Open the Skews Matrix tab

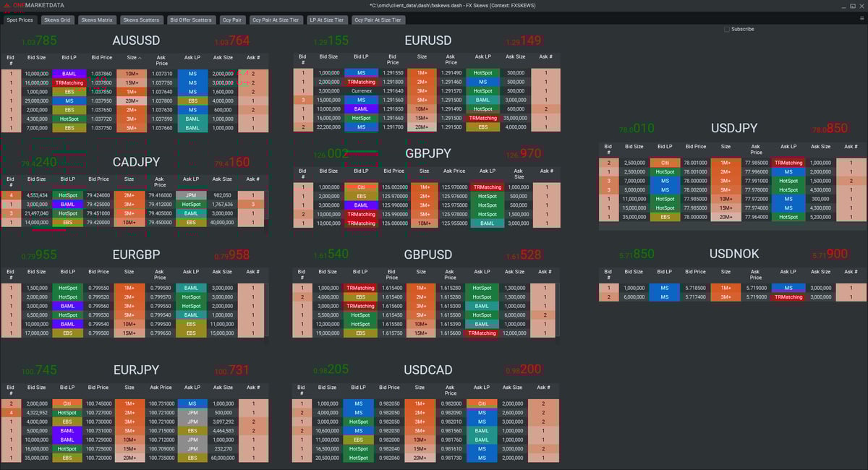97,20
